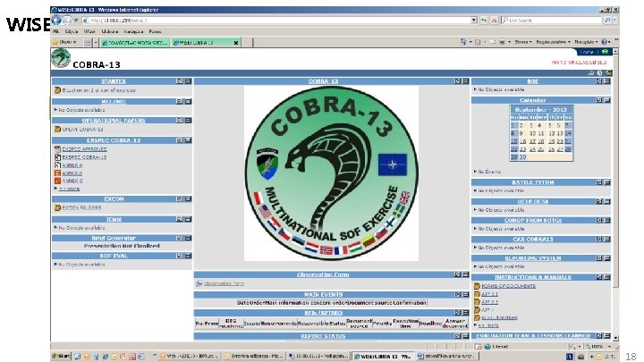Click the browser Forward arrow button
The height and width of the screenshot is (362, 644).
[x=66, y=20]
